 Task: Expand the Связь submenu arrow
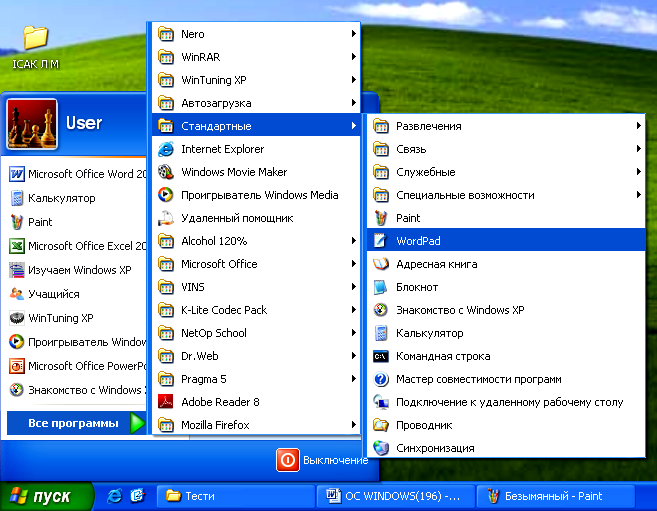coord(639,149)
